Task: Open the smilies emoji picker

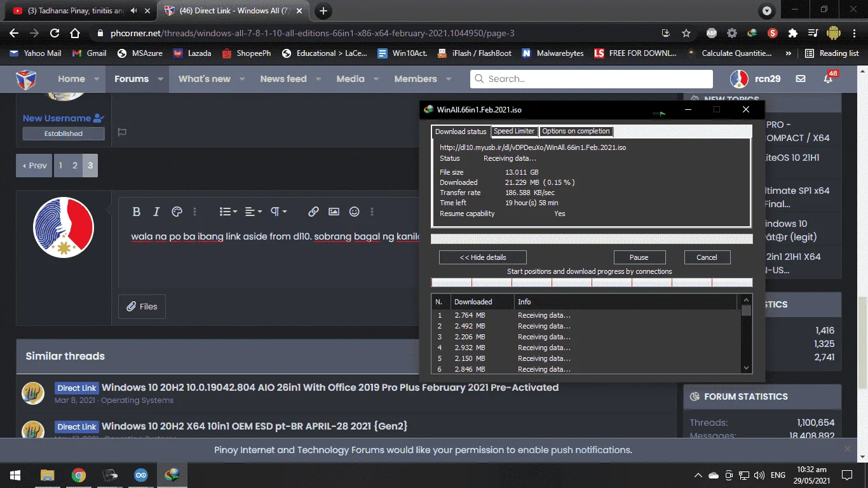Action: [x=355, y=212]
